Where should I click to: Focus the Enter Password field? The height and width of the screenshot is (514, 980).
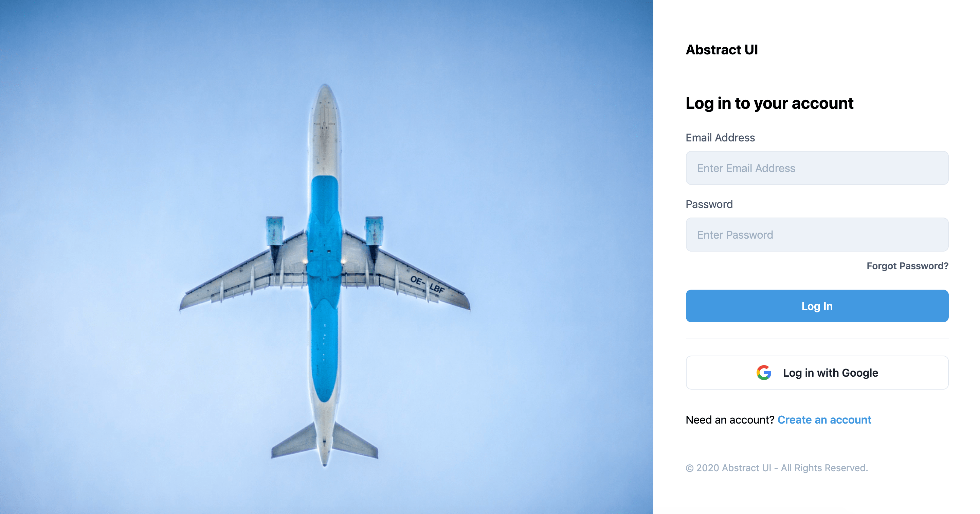817,235
